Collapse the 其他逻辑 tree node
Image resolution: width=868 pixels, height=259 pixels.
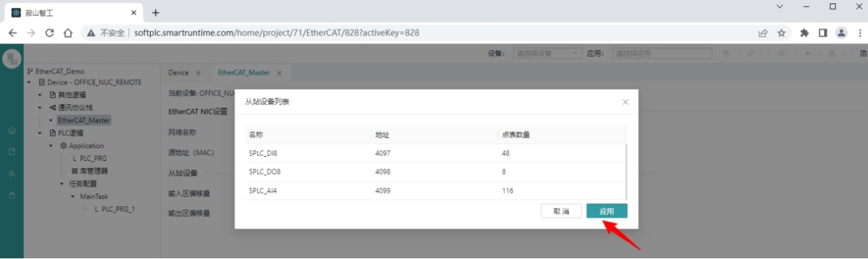tap(40, 95)
